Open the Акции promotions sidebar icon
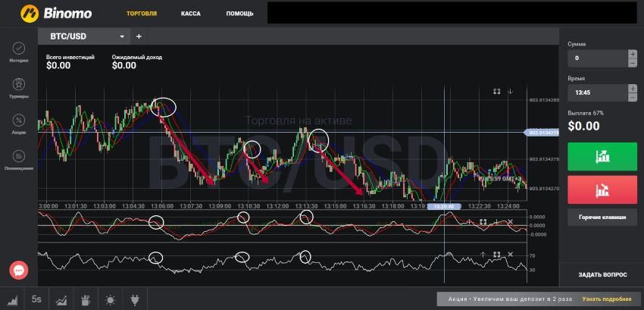The width and height of the screenshot is (644, 310). [x=19, y=124]
